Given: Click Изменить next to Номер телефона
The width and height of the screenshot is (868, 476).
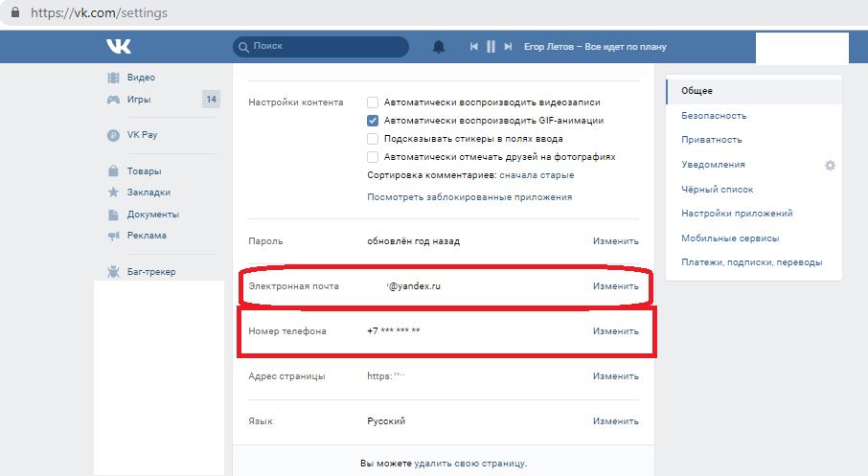Looking at the screenshot, I should click(615, 331).
